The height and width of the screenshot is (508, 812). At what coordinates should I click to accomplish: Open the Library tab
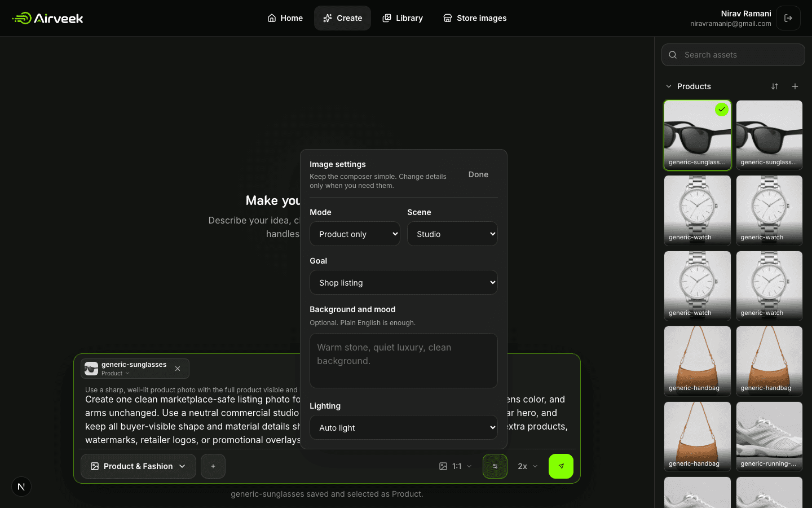tap(403, 18)
